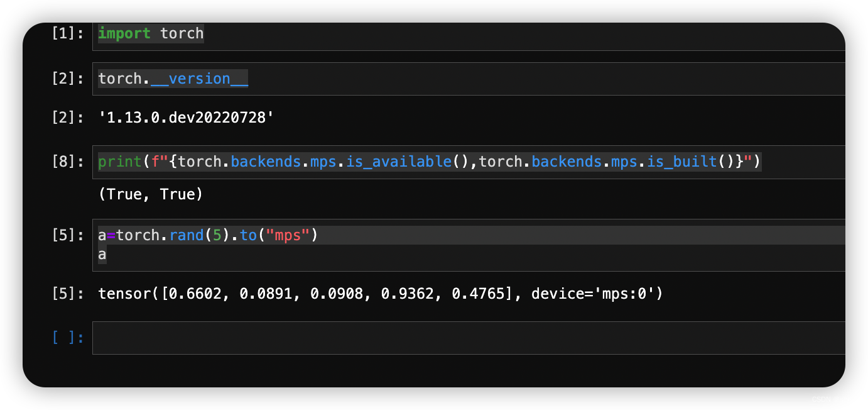868x410 pixels.
Task: Click the empty [ ]: prompt label
Action: (x=67, y=338)
